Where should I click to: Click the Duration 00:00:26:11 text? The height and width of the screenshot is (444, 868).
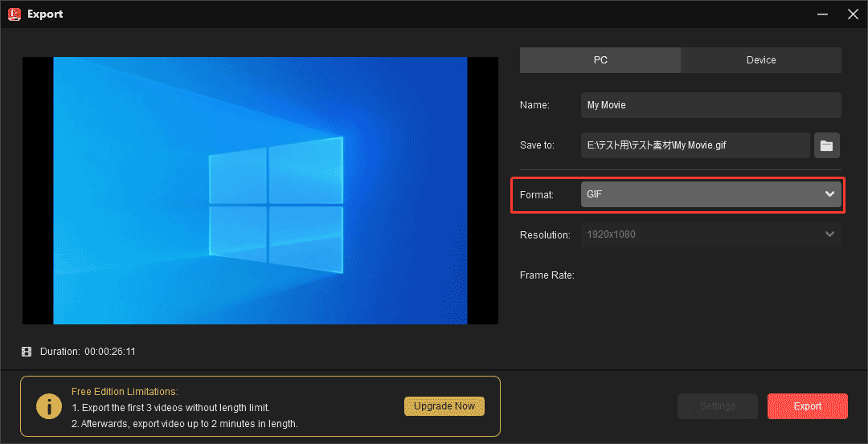pyautogui.click(x=88, y=352)
